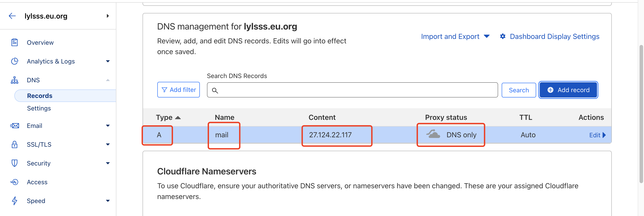
Task: Click the Content column header
Action: tap(322, 117)
